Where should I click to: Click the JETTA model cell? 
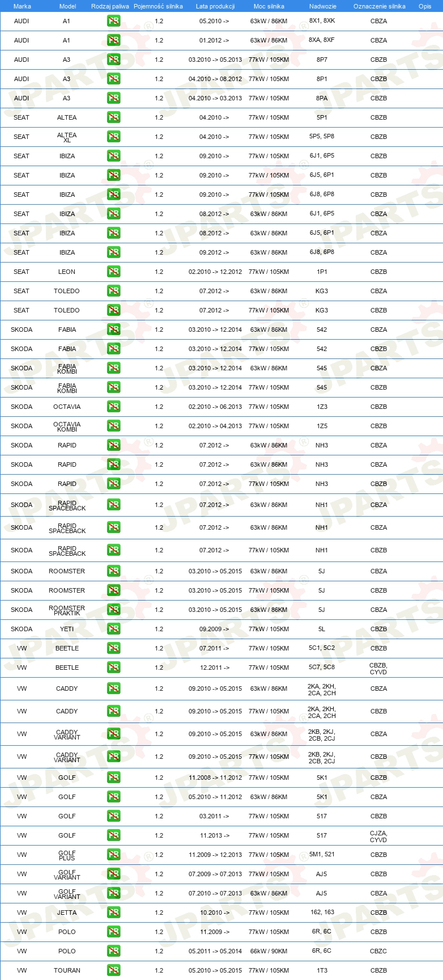point(67,913)
